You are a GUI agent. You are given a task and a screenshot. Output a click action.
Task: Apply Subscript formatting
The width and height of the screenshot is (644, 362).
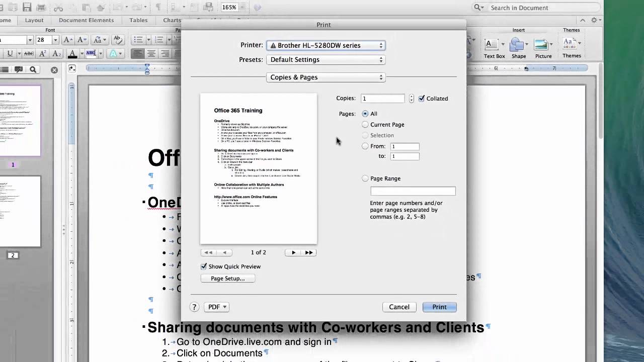(x=56, y=53)
